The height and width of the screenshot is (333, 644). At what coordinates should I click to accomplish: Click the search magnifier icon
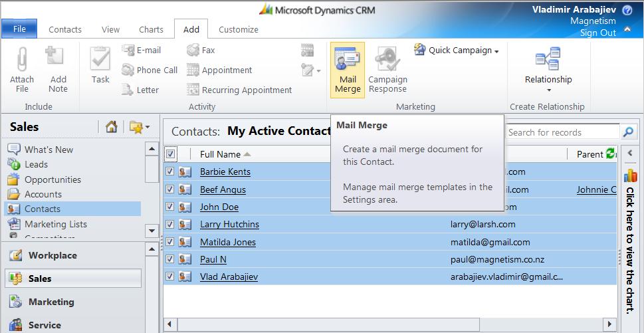pos(628,132)
